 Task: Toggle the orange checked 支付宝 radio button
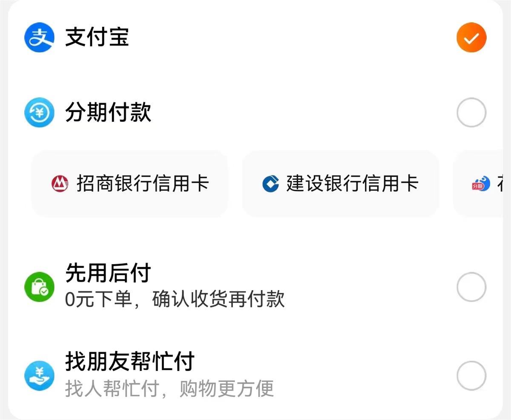point(471,37)
